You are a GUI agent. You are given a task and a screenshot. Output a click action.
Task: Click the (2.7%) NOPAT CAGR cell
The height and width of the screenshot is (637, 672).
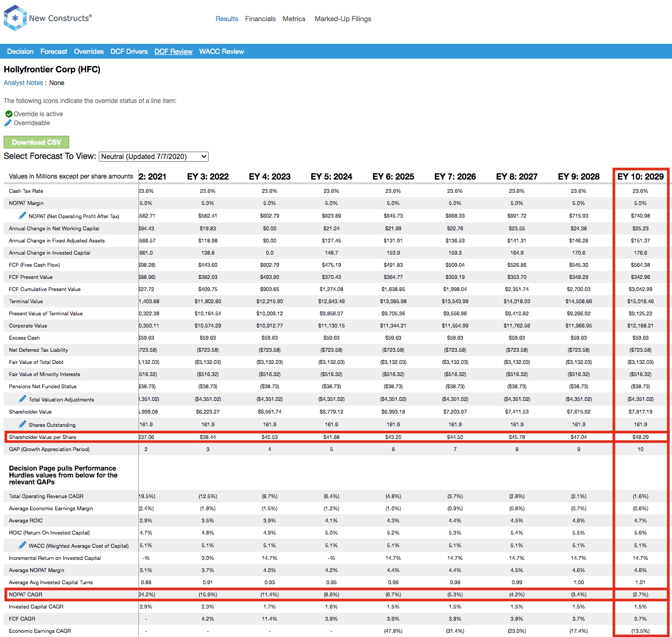(640, 595)
